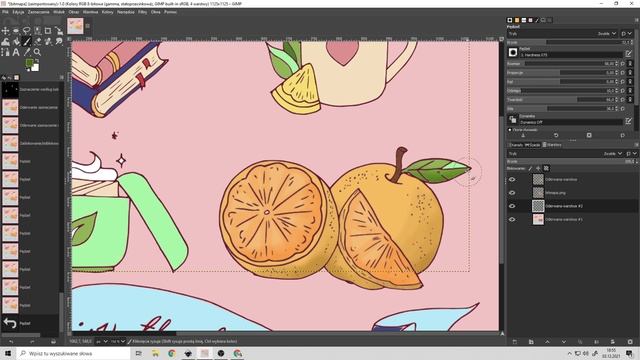Open the Kolory menu

(107, 12)
